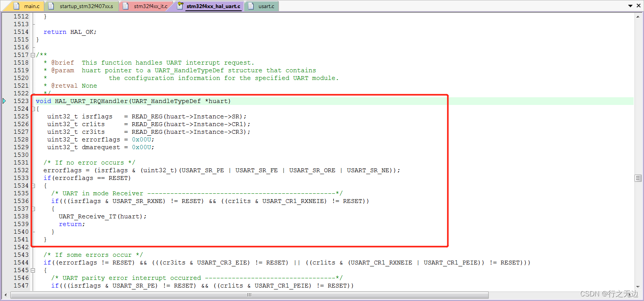Collapse the function body at line 1524
The height and width of the screenshot is (301, 644).
(33, 109)
